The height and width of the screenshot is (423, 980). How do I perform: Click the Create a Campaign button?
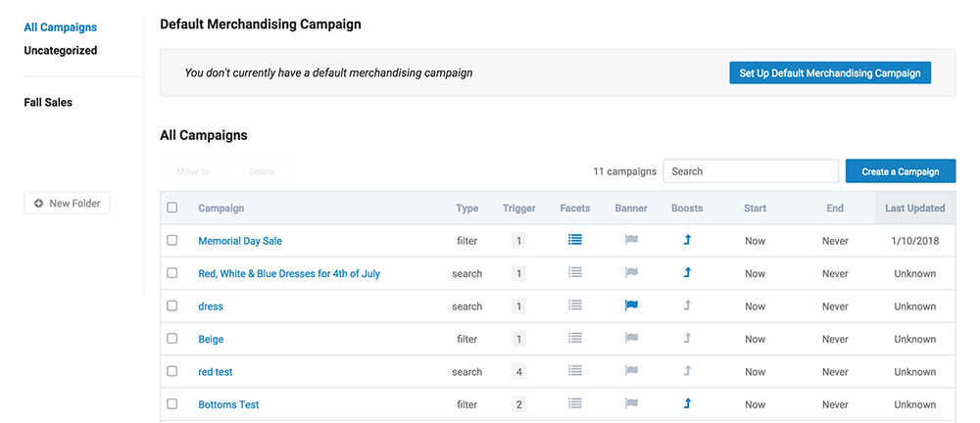pyautogui.click(x=900, y=171)
